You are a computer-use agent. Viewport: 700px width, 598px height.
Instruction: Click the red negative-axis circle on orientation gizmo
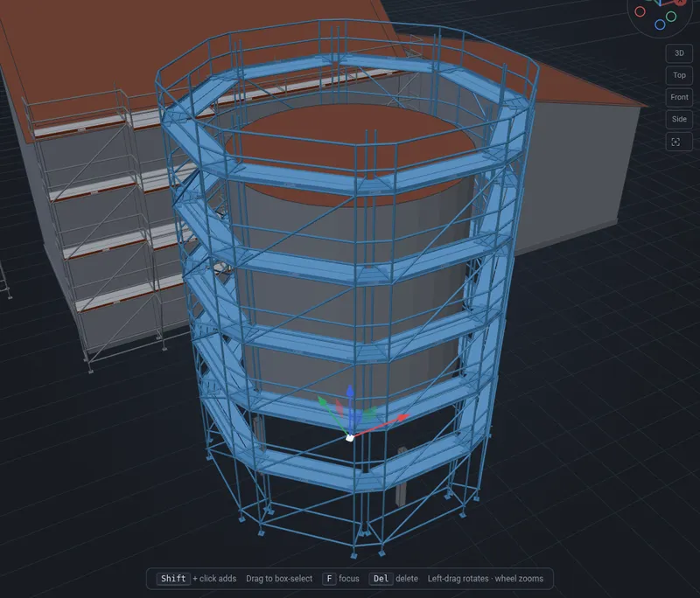pos(640,11)
